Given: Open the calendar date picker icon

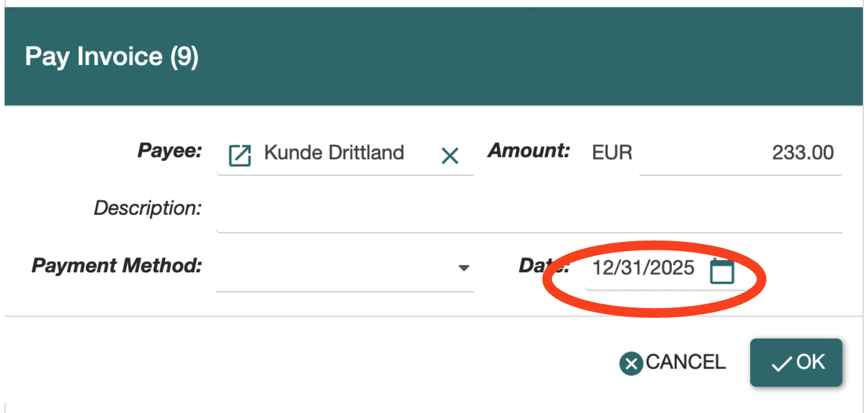Looking at the screenshot, I should point(722,271).
